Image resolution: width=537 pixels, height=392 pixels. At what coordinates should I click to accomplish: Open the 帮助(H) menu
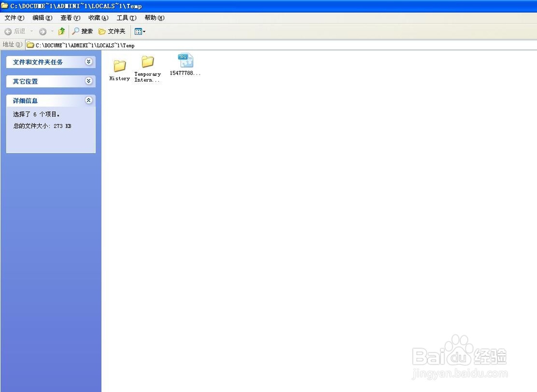pyautogui.click(x=155, y=18)
